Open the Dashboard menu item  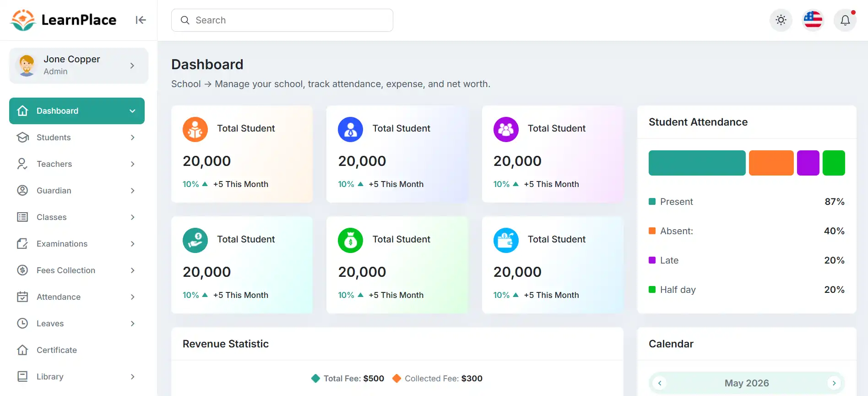click(x=77, y=111)
